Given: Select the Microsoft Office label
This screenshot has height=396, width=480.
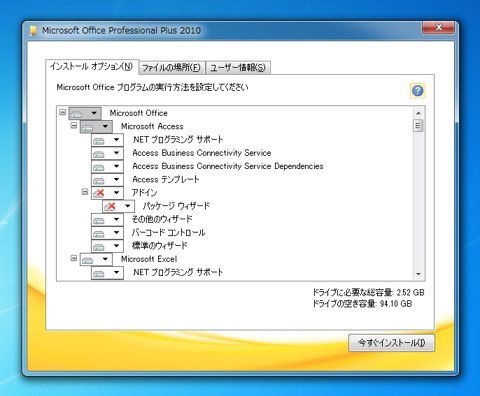Looking at the screenshot, I should coord(139,113).
